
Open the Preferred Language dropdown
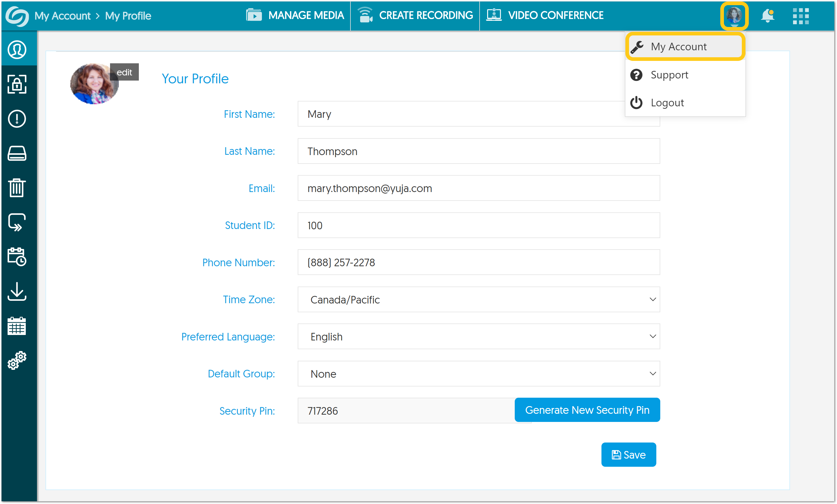(x=479, y=336)
